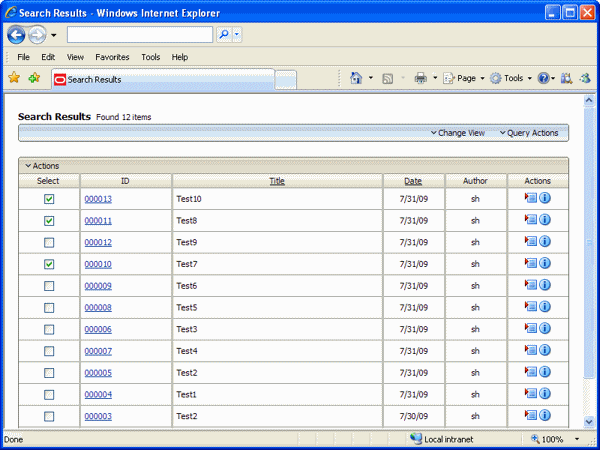Show content info for Test9 row

click(545, 241)
